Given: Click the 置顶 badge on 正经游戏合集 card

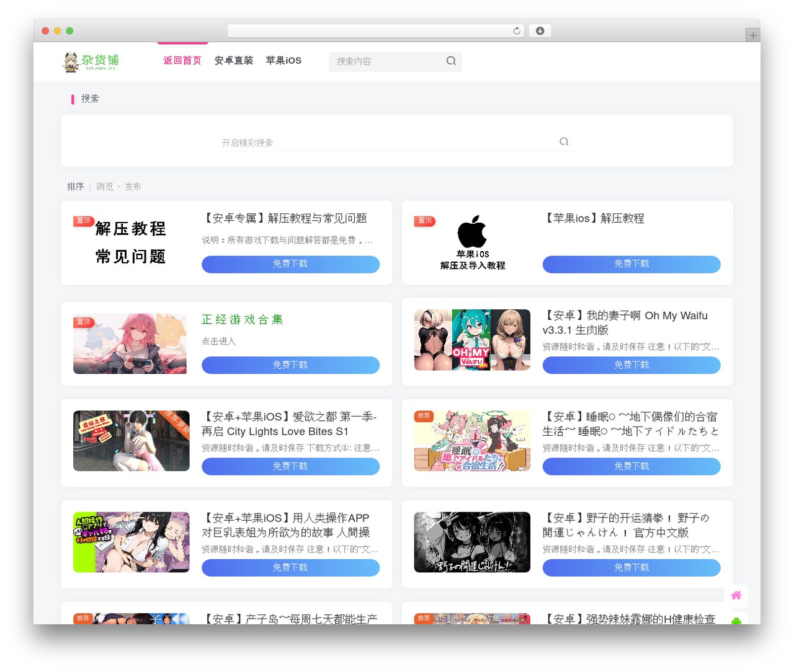Looking at the screenshot, I should coord(84,322).
